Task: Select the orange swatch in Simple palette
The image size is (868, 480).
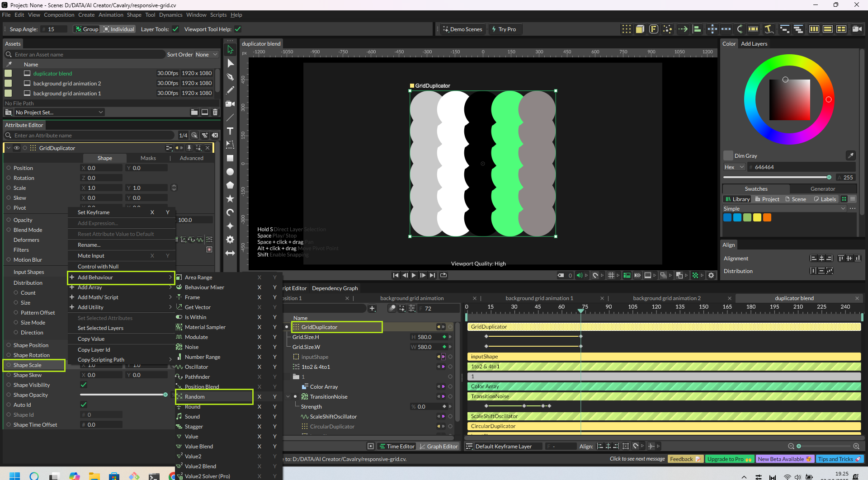Action: coord(767,218)
